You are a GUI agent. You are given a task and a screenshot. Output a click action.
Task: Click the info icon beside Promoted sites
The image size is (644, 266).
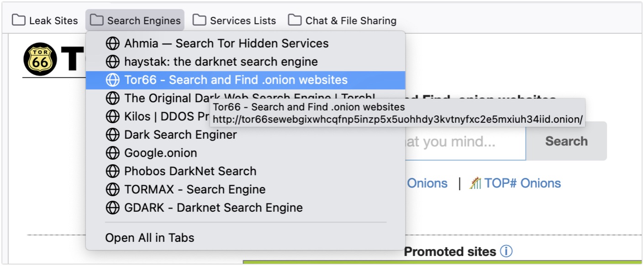coord(506,251)
